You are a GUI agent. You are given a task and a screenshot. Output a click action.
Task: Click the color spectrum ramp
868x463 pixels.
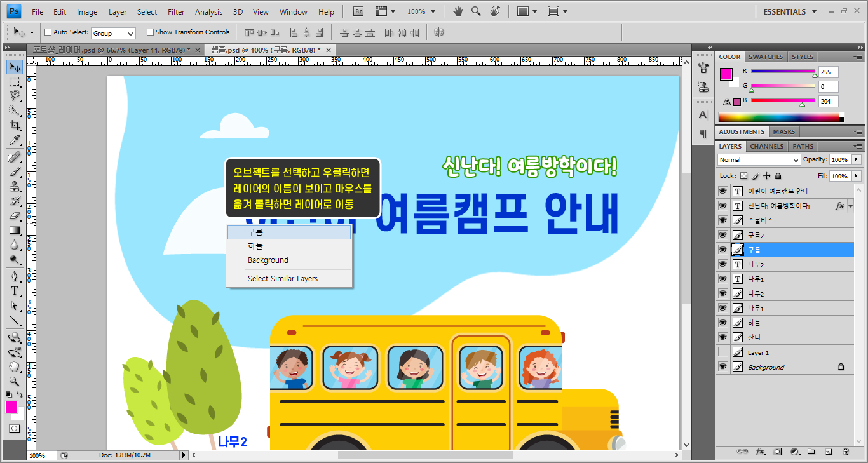[781, 117]
